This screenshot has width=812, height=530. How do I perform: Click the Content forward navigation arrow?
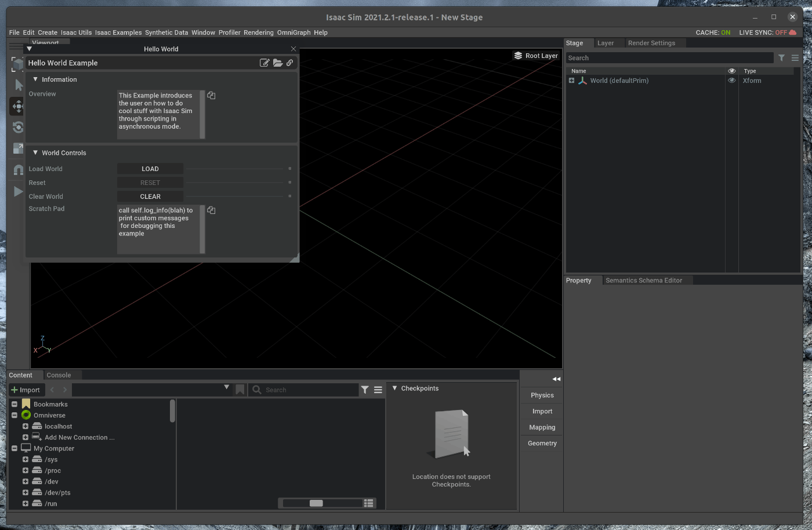65,390
